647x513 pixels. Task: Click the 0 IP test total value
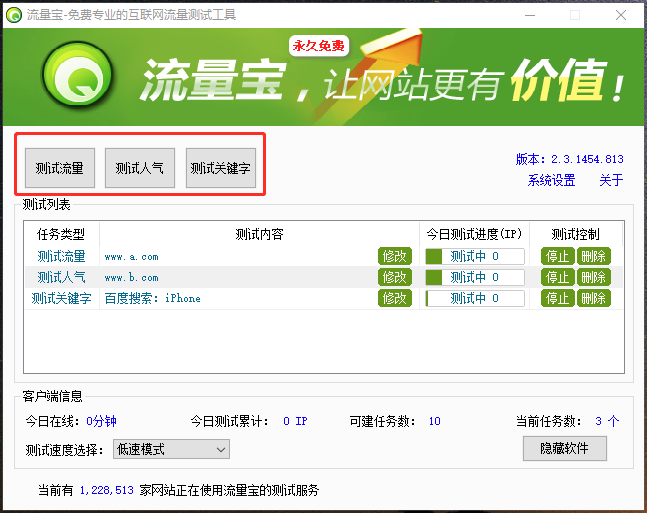point(295,421)
